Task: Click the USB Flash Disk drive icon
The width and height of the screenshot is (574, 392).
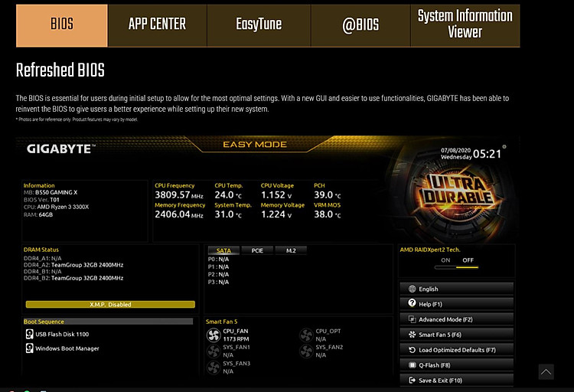Action: tap(29, 334)
